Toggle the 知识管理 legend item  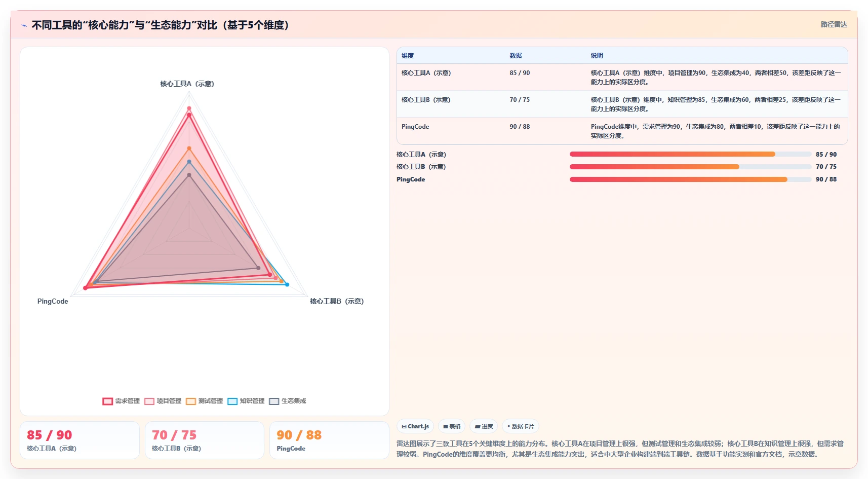[246, 401]
